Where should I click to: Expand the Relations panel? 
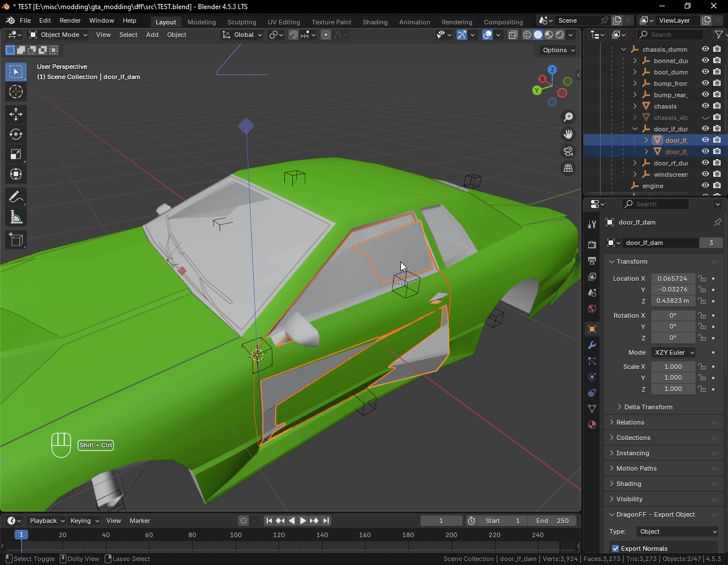tap(630, 422)
